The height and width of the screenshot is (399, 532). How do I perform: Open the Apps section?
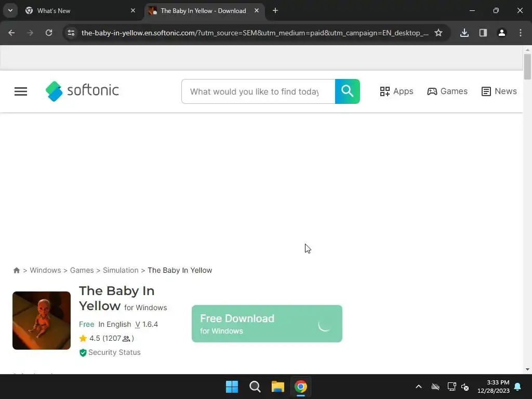(x=396, y=91)
